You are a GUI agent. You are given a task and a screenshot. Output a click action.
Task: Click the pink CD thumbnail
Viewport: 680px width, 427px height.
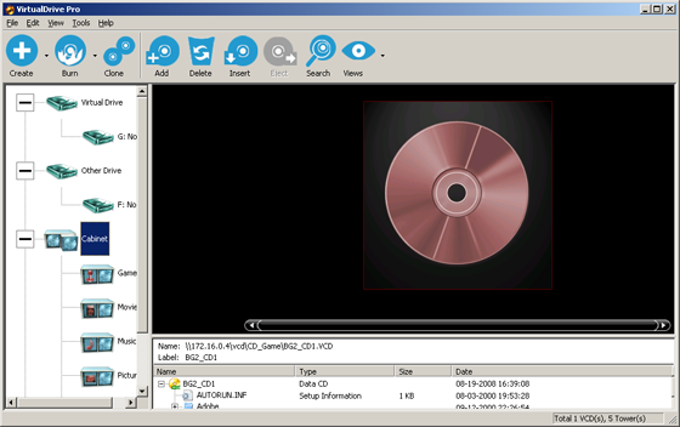pos(458,195)
